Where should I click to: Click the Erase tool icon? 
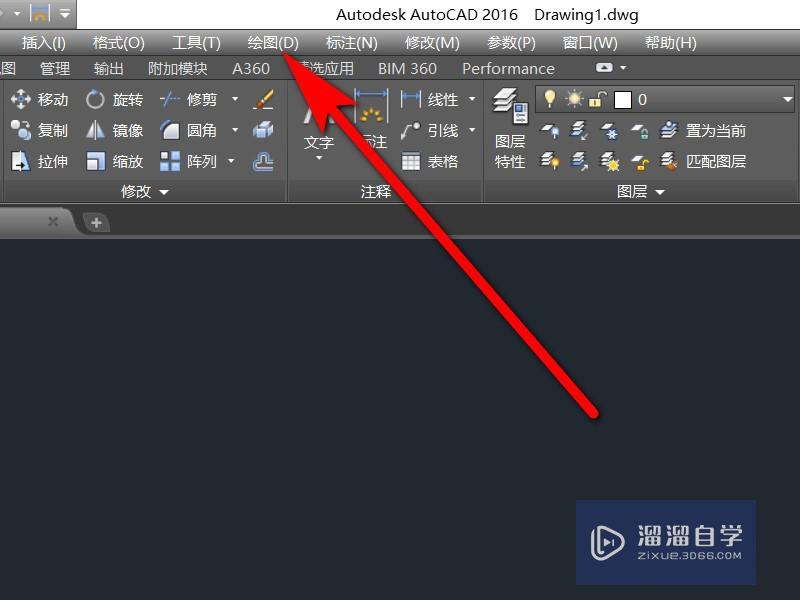pyautogui.click(x=264, y=99)
